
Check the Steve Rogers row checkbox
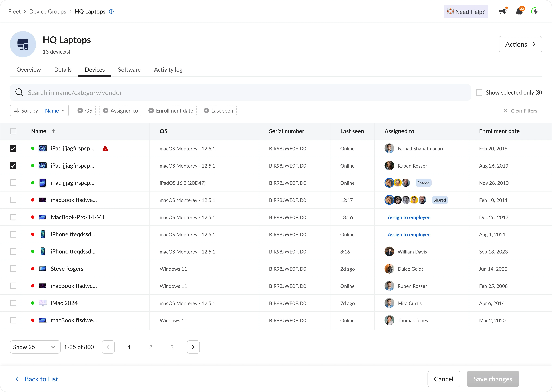pyautogui.click(x=13, y=269)
